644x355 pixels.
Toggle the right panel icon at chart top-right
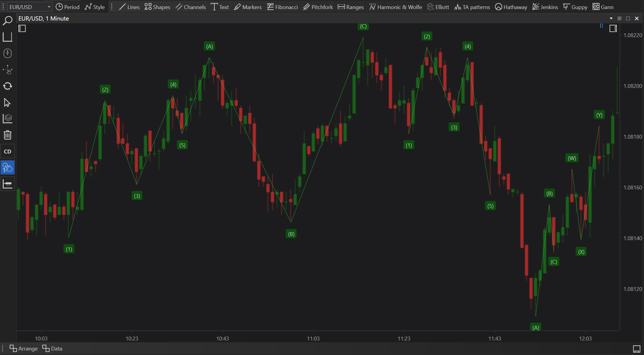tap(613, 29)
